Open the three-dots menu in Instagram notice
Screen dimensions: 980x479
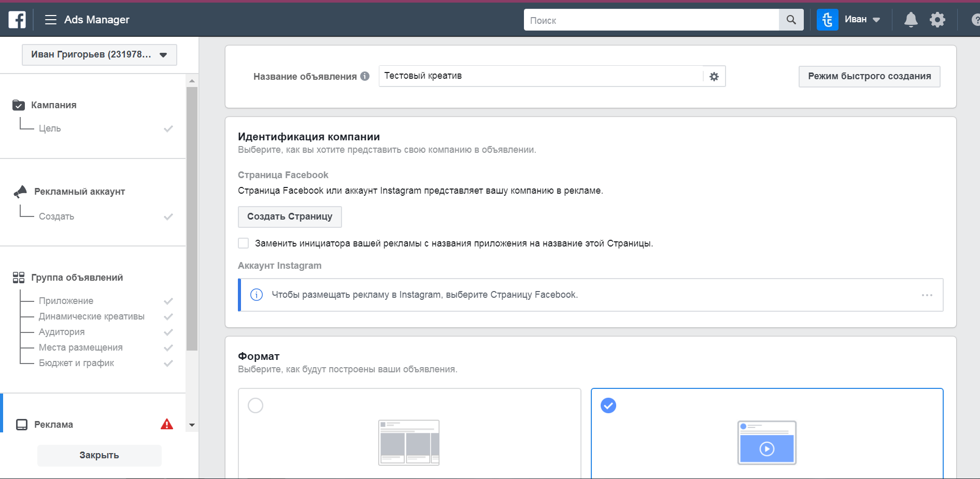pos(927,295)
